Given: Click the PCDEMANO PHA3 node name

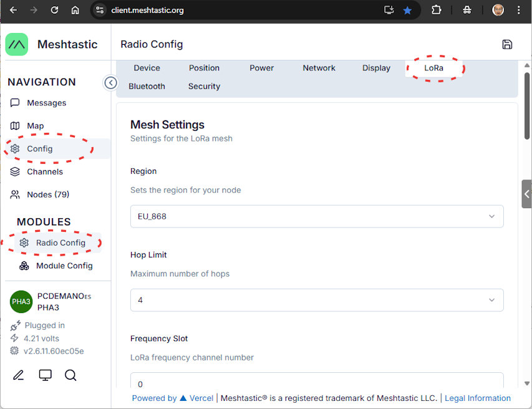Looking at the screenshot, I should (64, 302).
